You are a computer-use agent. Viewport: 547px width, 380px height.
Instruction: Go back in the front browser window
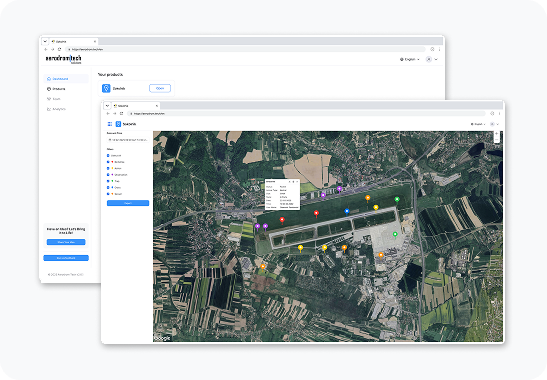[108, 113]
